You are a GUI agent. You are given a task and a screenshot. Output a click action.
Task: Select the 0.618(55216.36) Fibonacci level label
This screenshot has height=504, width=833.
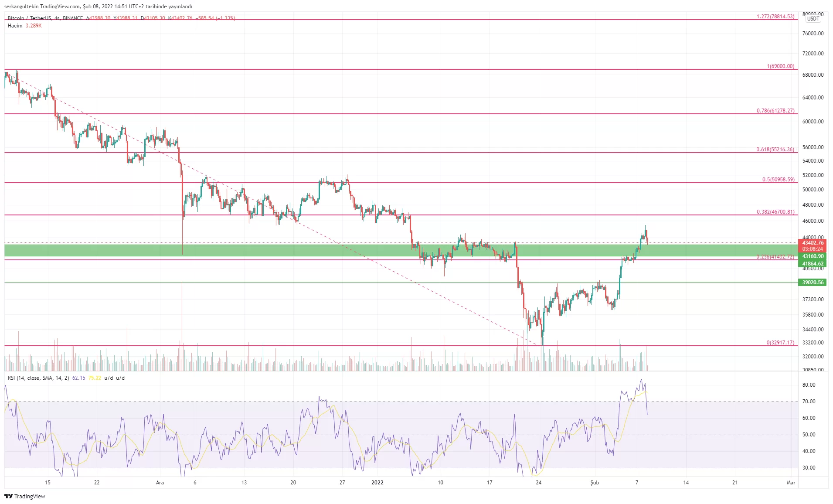coord(775,150)
